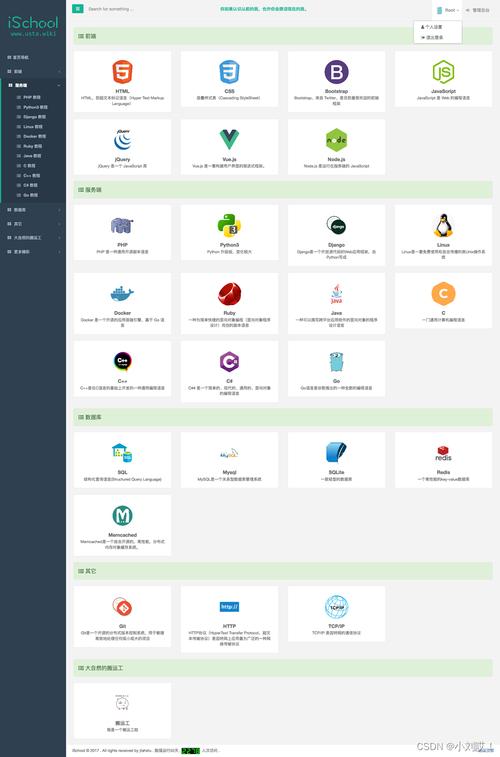The width and height of the screenshot is (500, 757).
Task: Click the Memcached card title
Action: pos(122,535)
